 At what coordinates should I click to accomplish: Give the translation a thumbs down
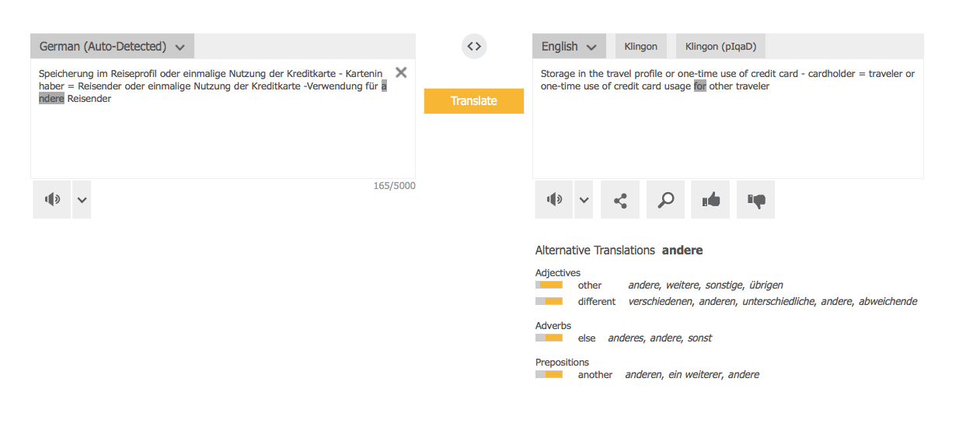coord(755,200)
